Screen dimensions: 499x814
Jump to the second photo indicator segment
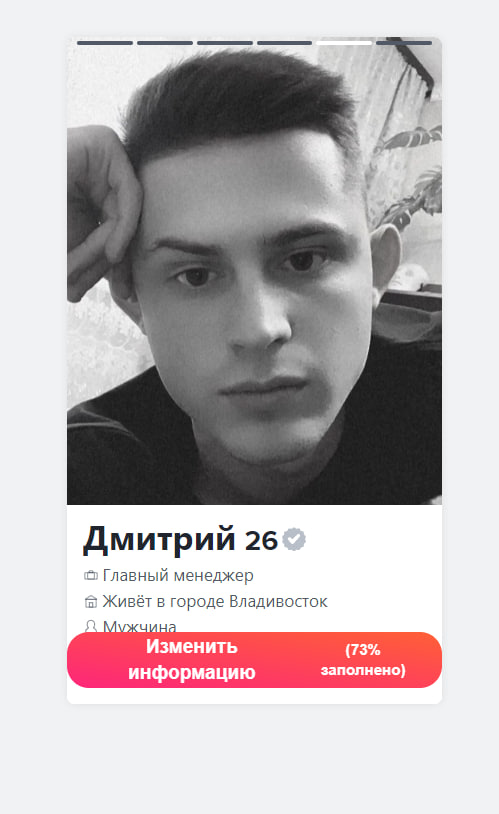point(165,43)
